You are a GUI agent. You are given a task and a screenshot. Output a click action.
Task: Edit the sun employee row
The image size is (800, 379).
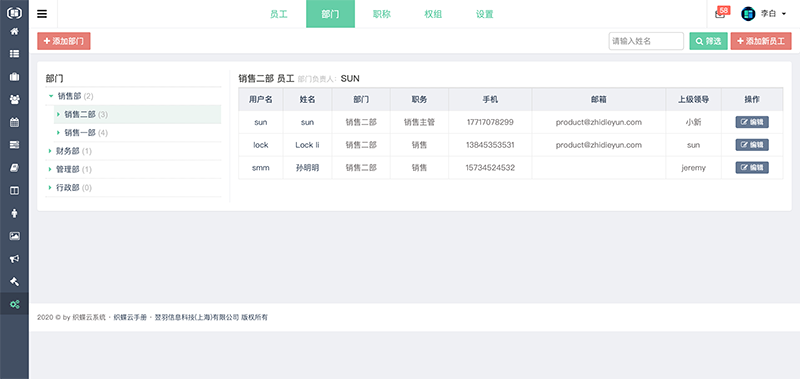coord(752,122)
